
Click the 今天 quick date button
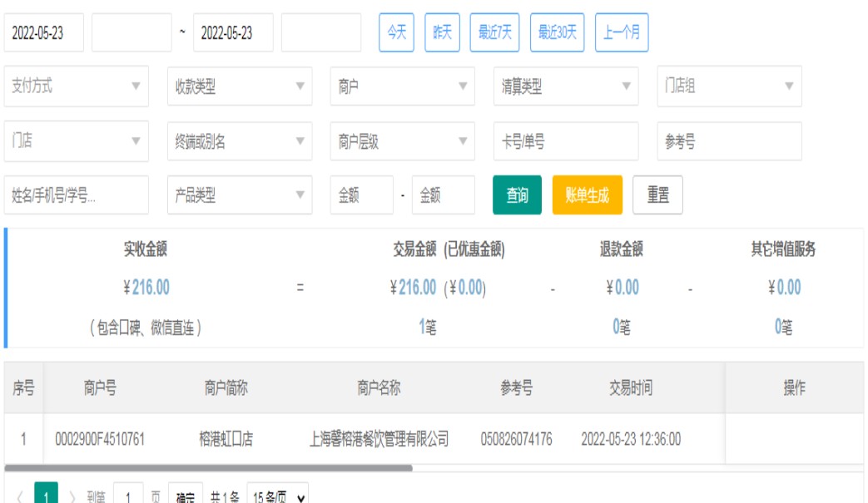pos(397,33)
